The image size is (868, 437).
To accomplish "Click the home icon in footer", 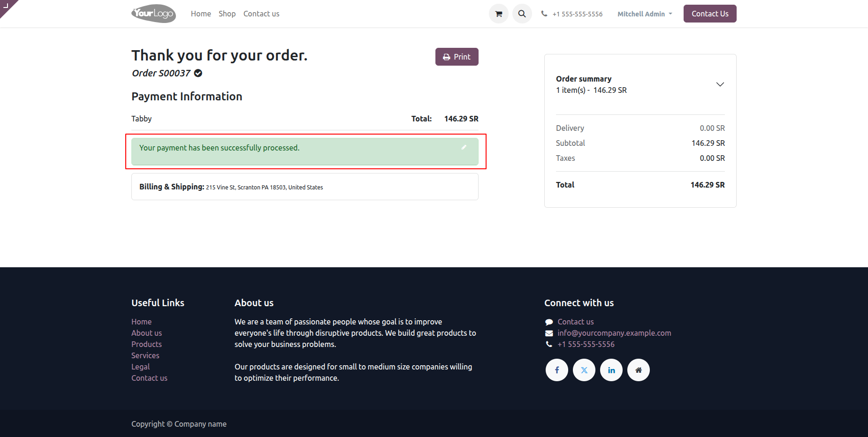I will (x=639, y=370).
